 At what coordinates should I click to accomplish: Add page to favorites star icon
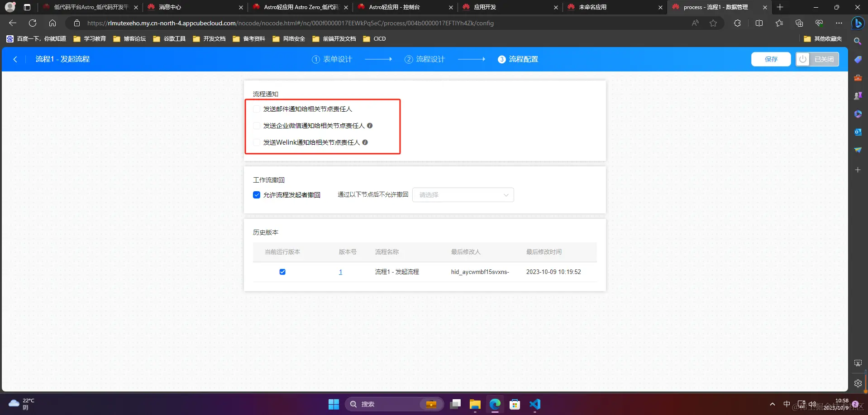(713, 23)
